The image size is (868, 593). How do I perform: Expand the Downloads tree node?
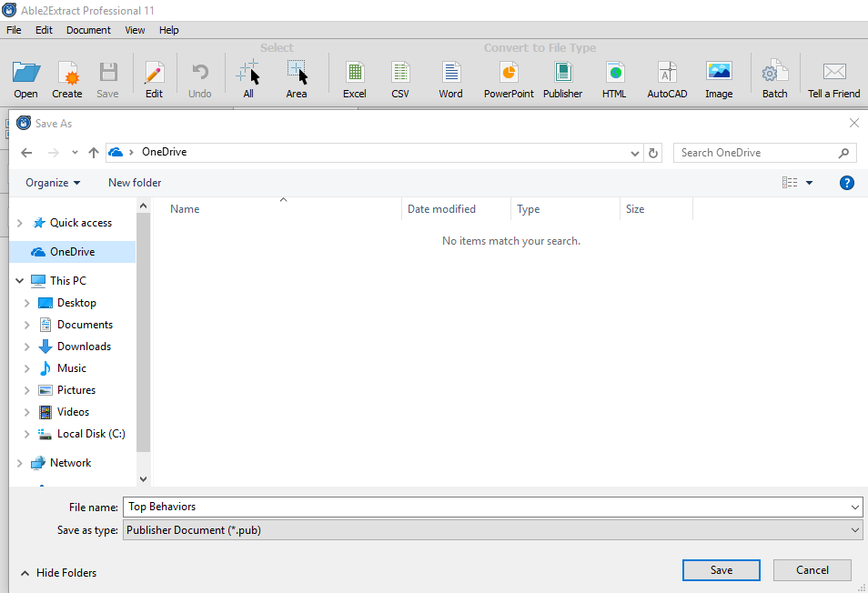click(26, 347)
